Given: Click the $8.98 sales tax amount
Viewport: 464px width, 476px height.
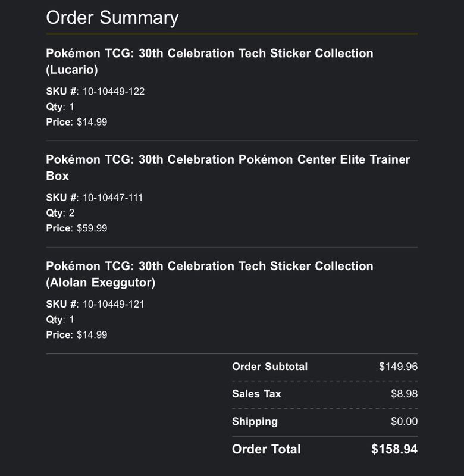Looking at the screenshot, I should [405, 394].
